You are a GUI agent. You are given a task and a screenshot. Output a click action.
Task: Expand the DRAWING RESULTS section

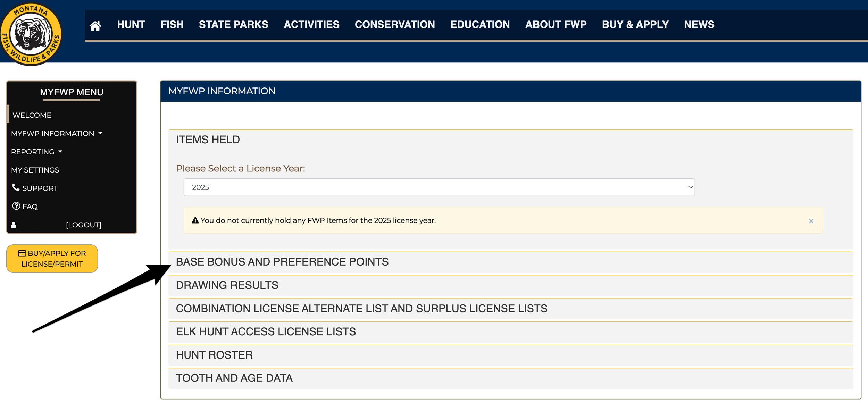click(x=227, y=285)
